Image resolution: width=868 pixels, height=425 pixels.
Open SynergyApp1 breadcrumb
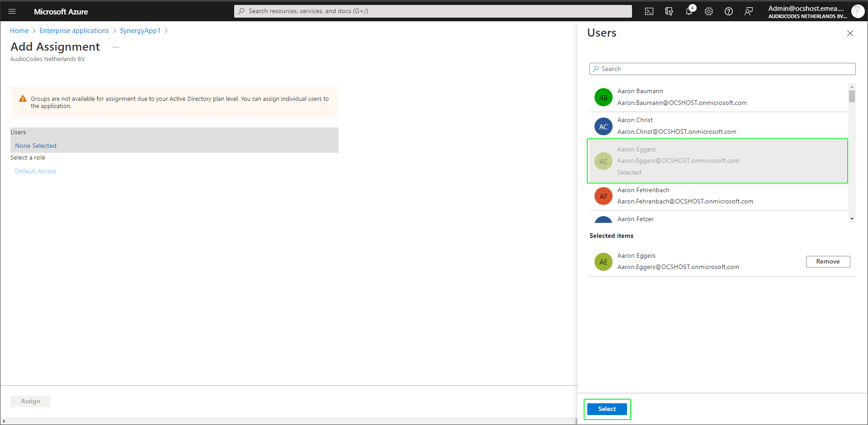click(140, 31)
